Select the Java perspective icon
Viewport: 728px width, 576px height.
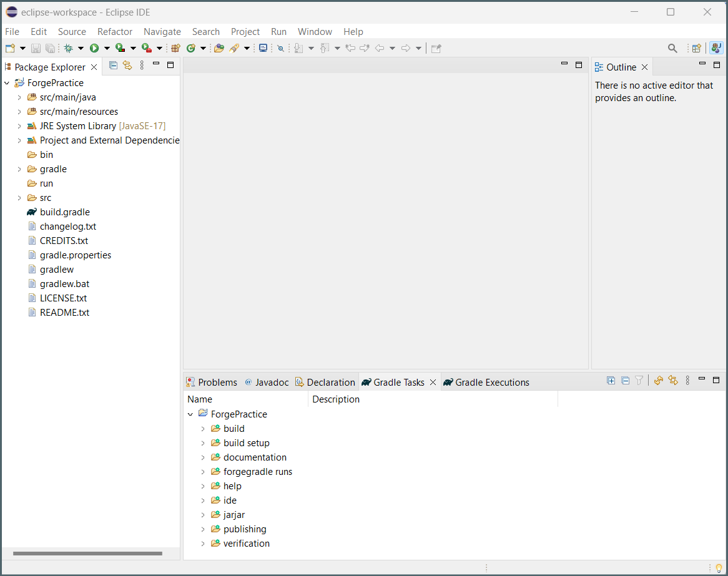(x=716, y=48)
